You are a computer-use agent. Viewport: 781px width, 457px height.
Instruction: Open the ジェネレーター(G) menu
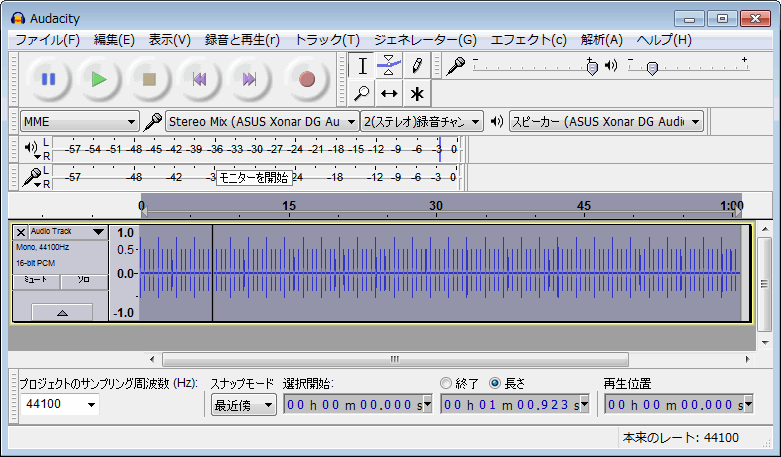point(425,40)
